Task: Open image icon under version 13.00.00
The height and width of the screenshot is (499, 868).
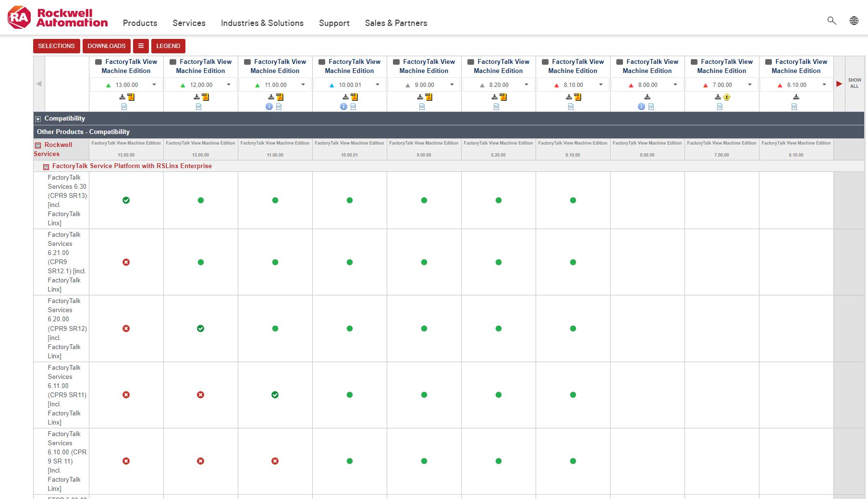Action: [124, 107]
